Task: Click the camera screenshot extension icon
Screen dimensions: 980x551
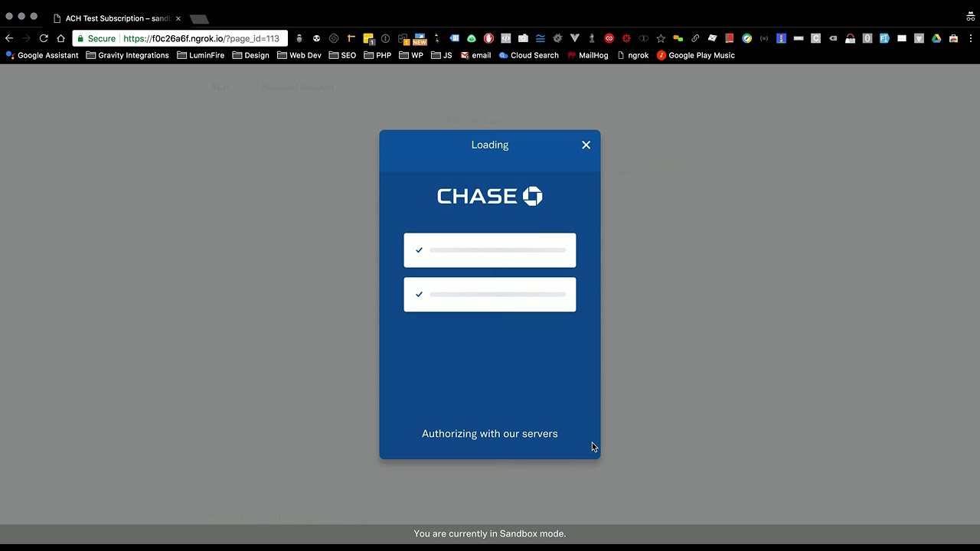Action: pyautogui.click(x=523, y=38)
